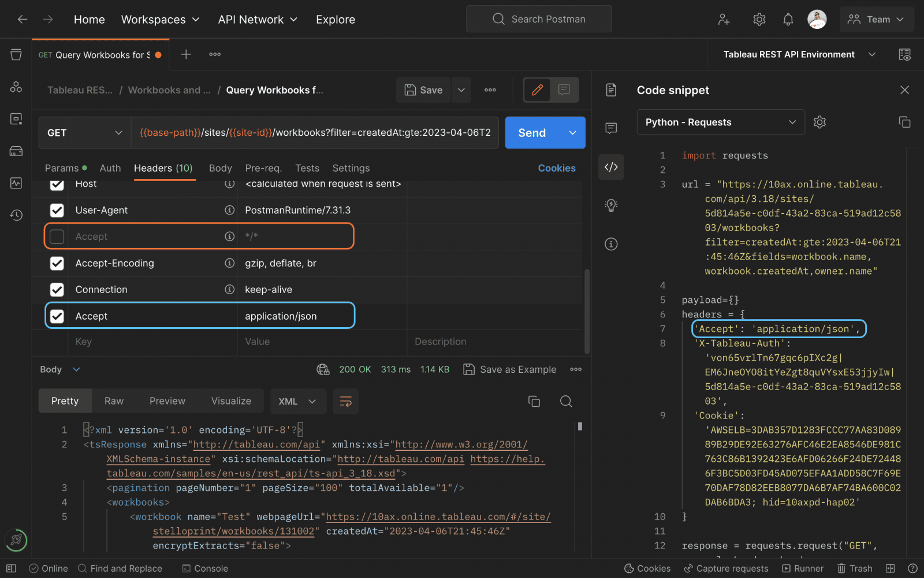
Task: Add a new request tab
Action: (186, 54)
